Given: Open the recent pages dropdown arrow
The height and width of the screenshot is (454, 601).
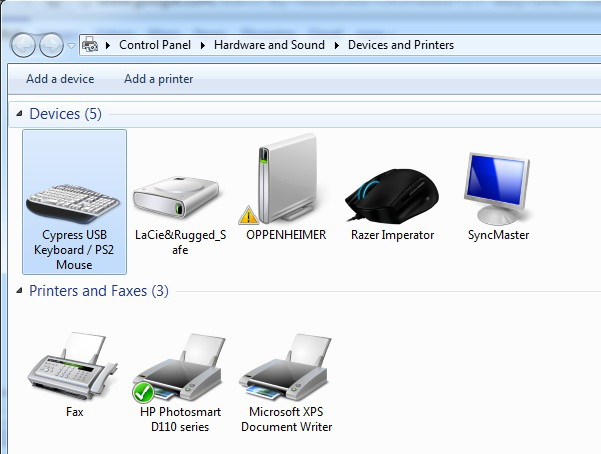Looking at the screenshot, I should (x=71, y=45).
